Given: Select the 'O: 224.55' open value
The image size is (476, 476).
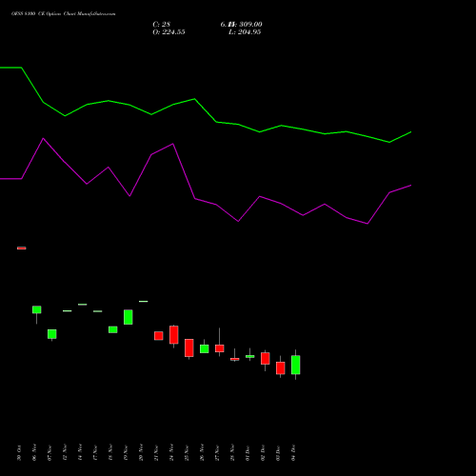Looking at the screenshot, I should point(169,32).
